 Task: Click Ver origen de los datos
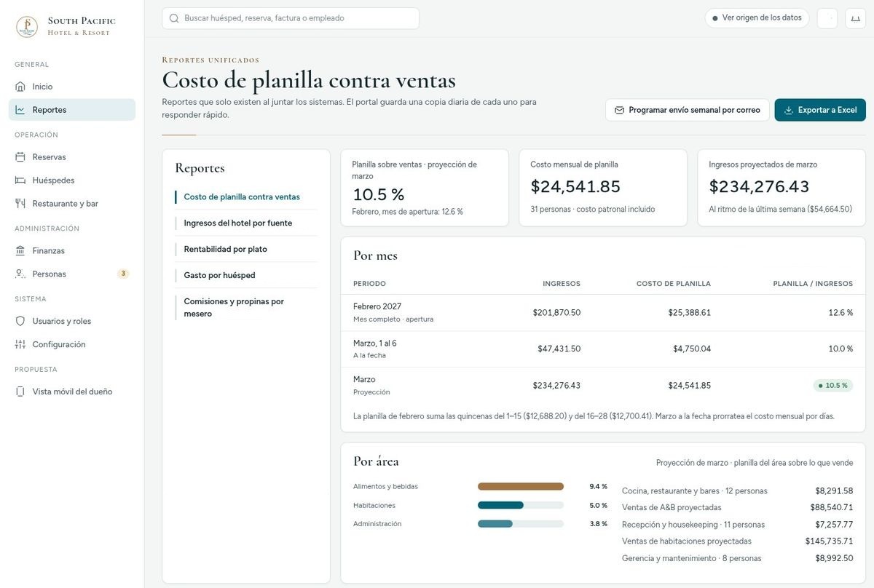[757, 18]
